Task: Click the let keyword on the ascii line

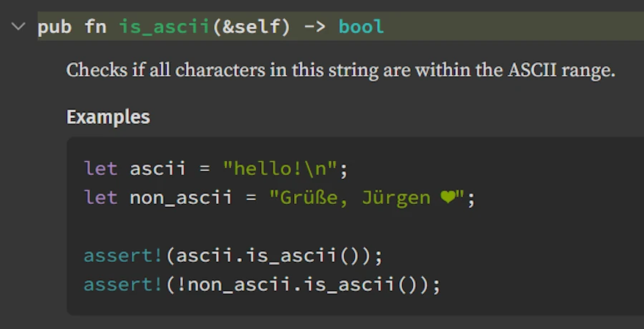Action: 100,170
